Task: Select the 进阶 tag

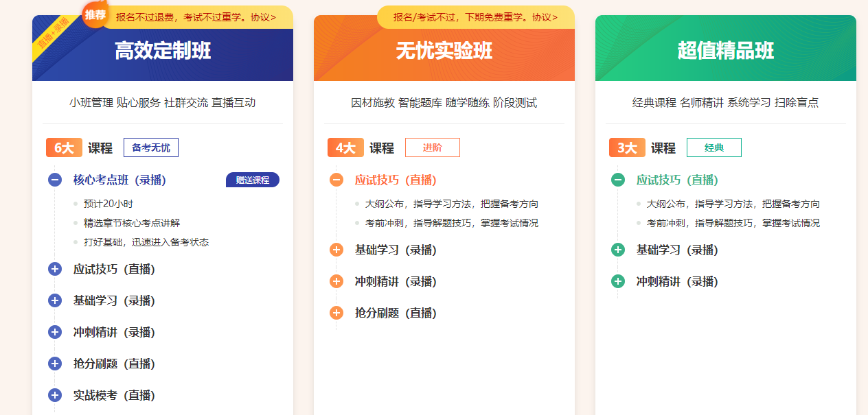Action: pyautogui.click(x=433, y=147)
